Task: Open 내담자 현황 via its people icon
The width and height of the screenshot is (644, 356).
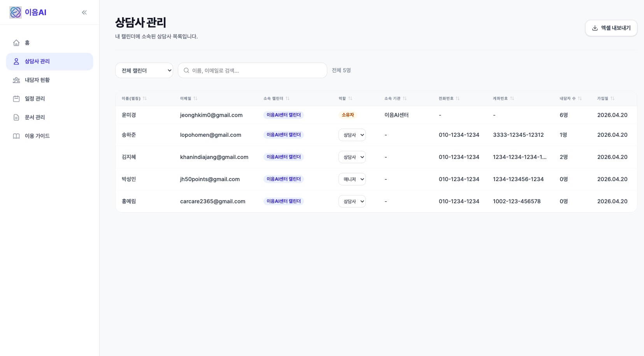Action: tap(16, 80)
